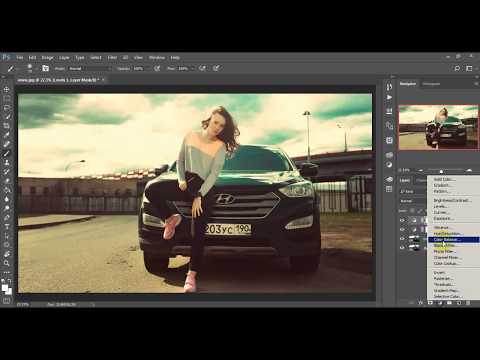The image size is (480, 360).
Task: Click the Actions play icon in side strip
Action: (389, 97)
